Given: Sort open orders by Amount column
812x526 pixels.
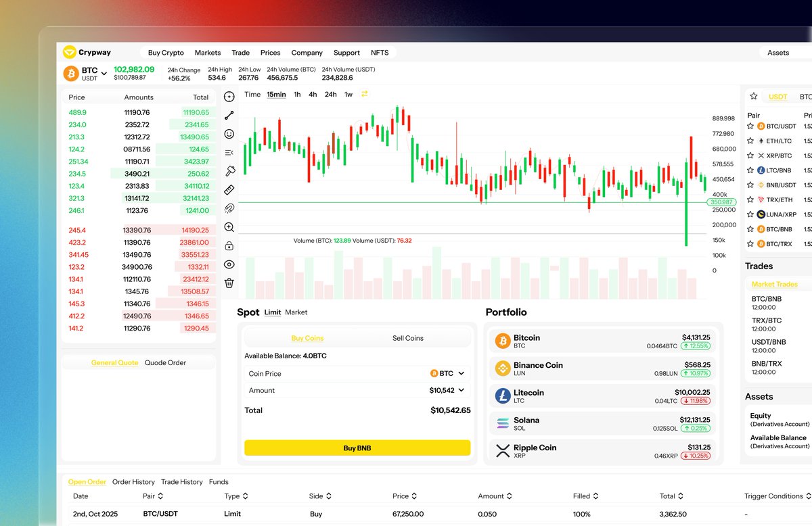Looking at the screenshot, I should click(510, 496).
